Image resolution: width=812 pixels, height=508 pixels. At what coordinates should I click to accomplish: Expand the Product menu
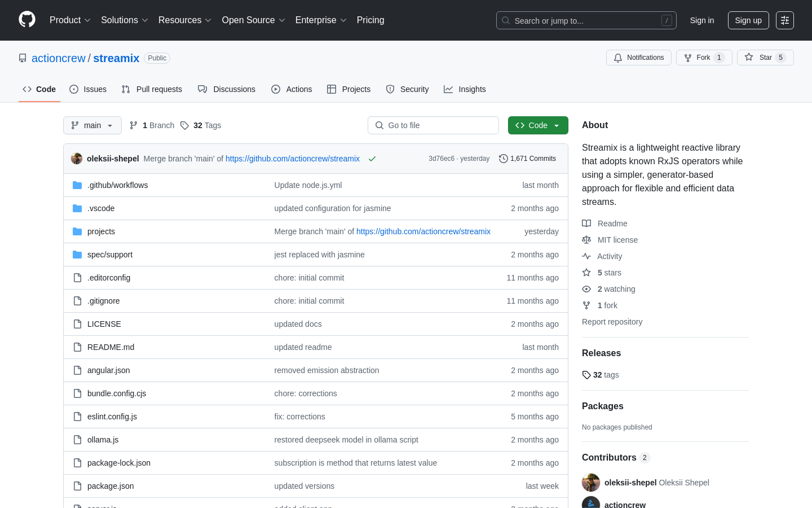[x=70, y=20]
